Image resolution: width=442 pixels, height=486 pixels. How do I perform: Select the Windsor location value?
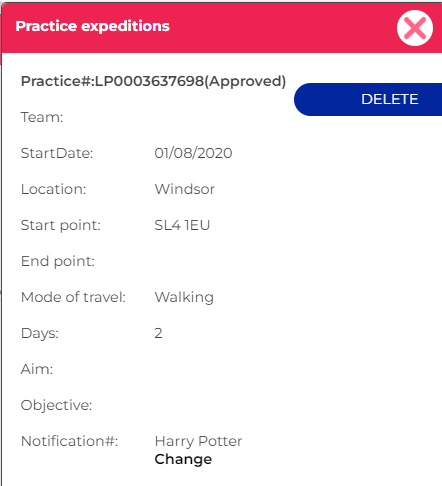[185, 189]
